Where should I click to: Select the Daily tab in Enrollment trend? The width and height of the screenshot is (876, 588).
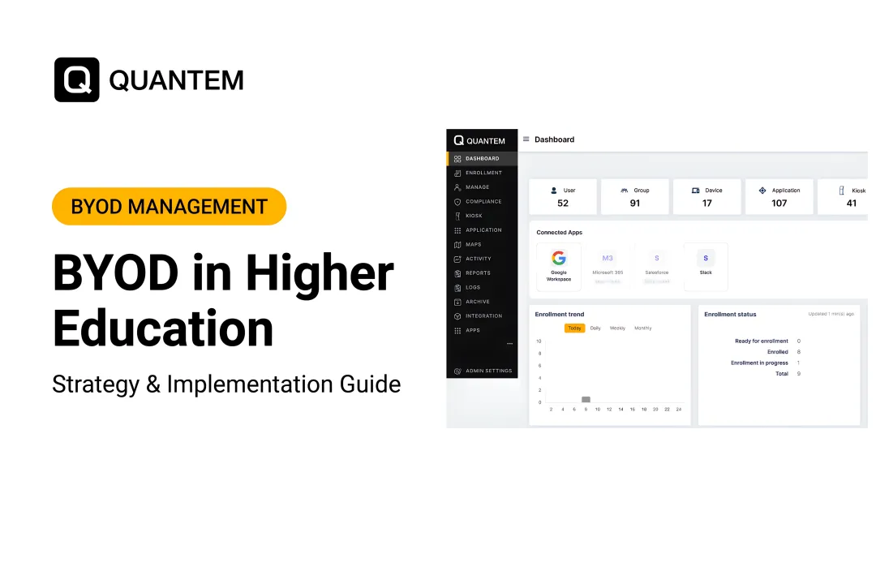point(595,328)
